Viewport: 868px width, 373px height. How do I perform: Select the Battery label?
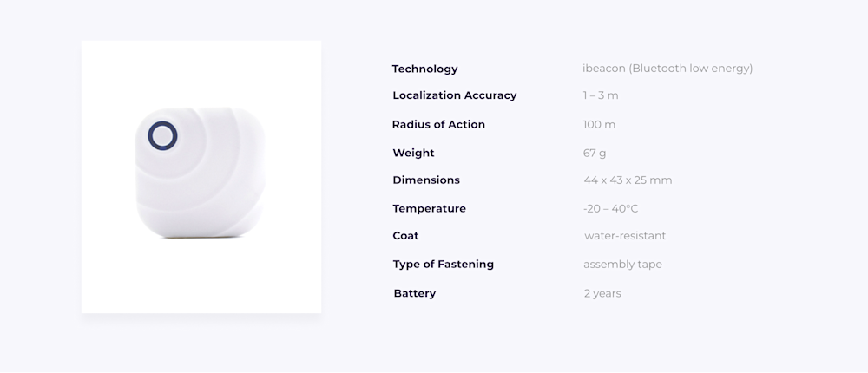click(x=415, y=294)
